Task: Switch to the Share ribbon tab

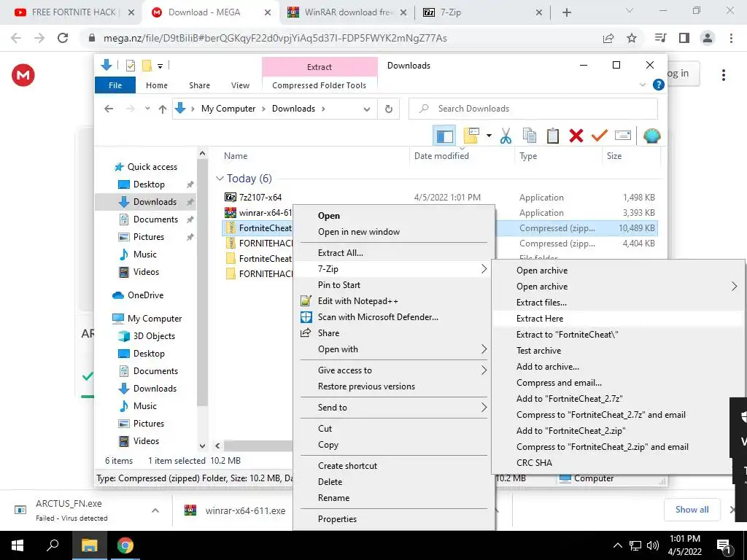Action: [x=199, y=85]
